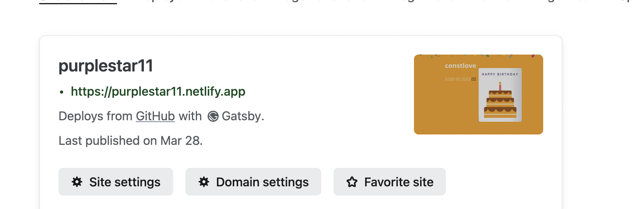Click the 'Deploys from' text
The image size is (644, 209).
[x=95, y=116]
